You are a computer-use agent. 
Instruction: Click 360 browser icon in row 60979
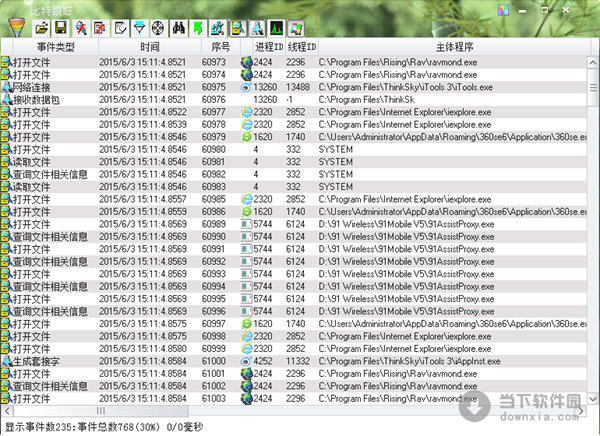pyautogui.click(x=247, y=137)
